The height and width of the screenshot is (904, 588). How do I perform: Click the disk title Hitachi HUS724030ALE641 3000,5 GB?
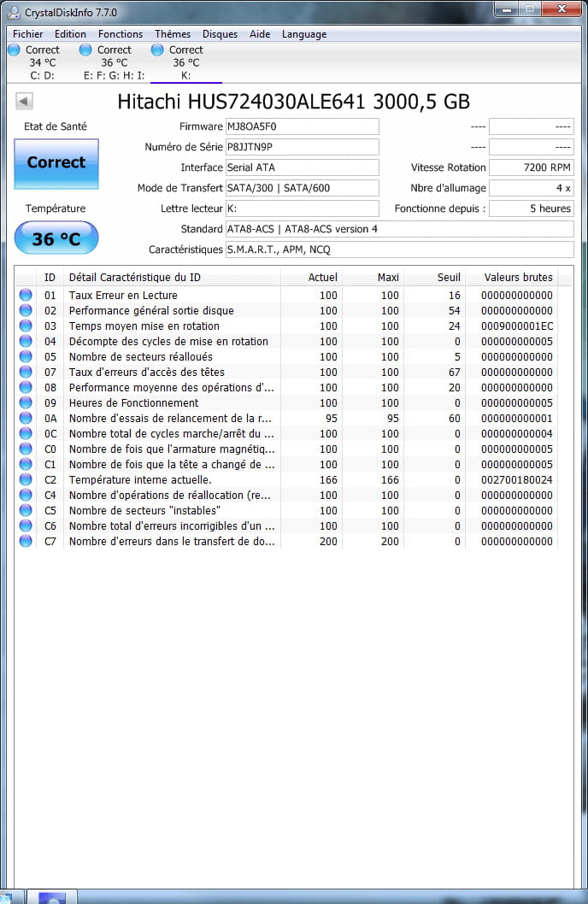[x=293, y=102]
